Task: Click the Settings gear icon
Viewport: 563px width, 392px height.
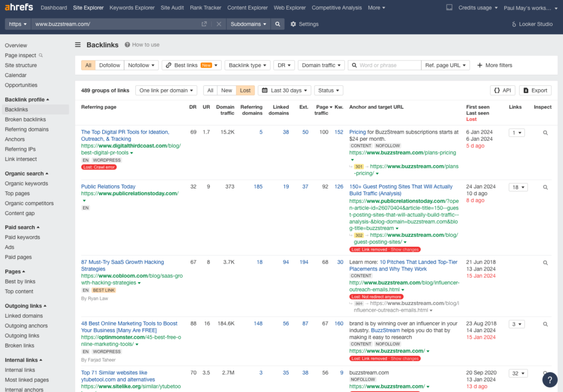Action: (294, 24)
